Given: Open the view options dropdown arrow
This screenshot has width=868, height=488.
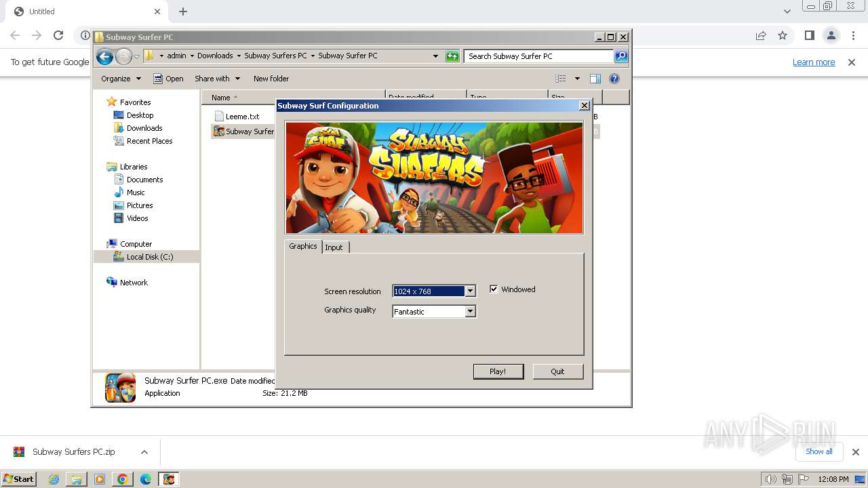Looking at the screenshot, I should tap(577, 79).
